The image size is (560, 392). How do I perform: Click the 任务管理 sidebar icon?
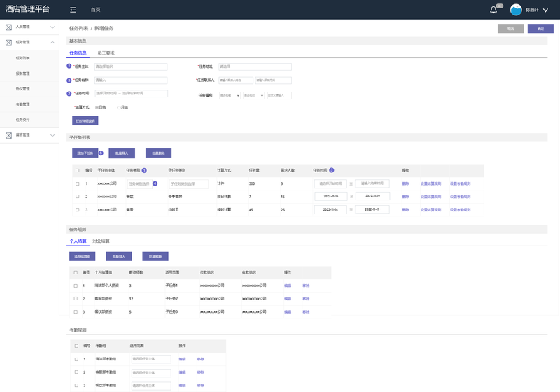click(8, 43)
